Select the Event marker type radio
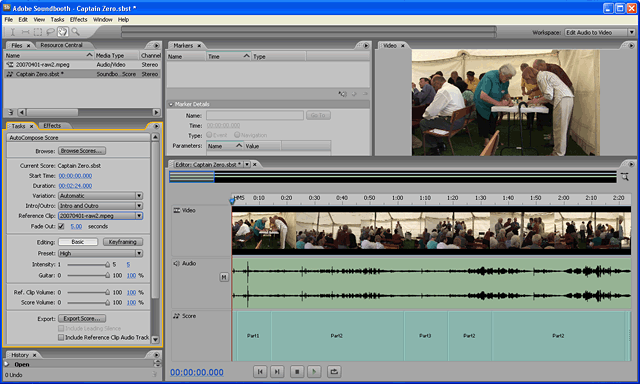 209,135
